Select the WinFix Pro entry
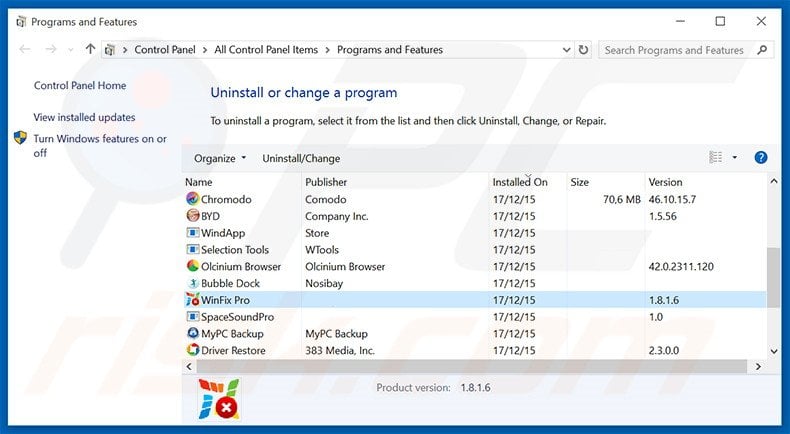This screenshot has width=790, height=434. pos(475,300)
